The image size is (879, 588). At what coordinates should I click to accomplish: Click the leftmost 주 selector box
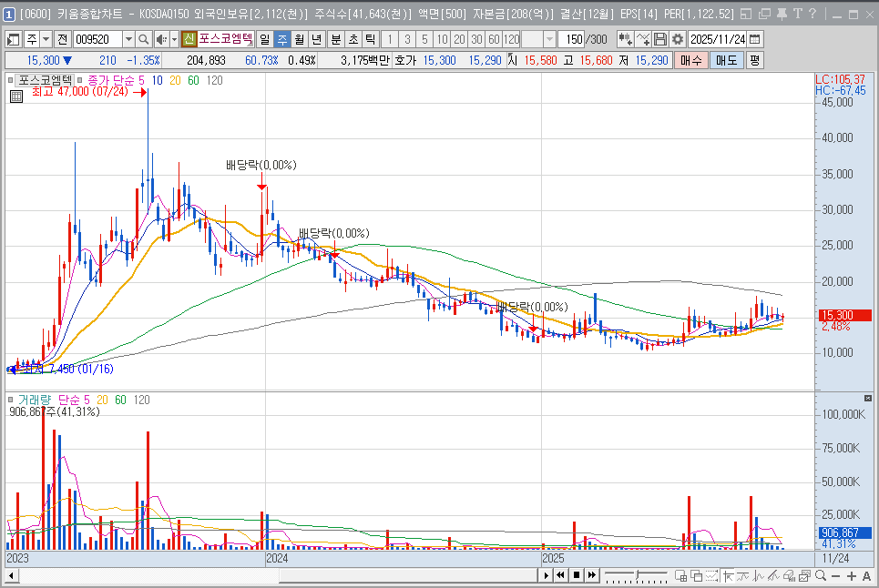tap(32, 39)
